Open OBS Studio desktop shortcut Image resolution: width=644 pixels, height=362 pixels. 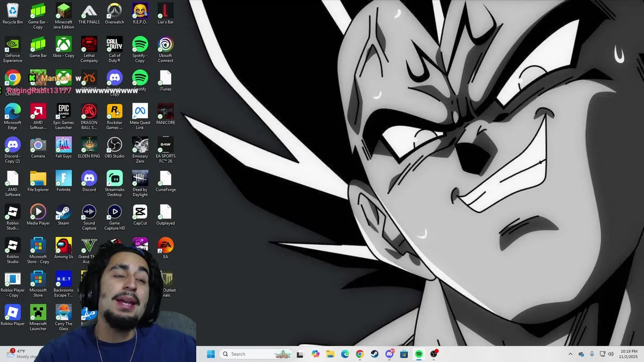(114, 148)
